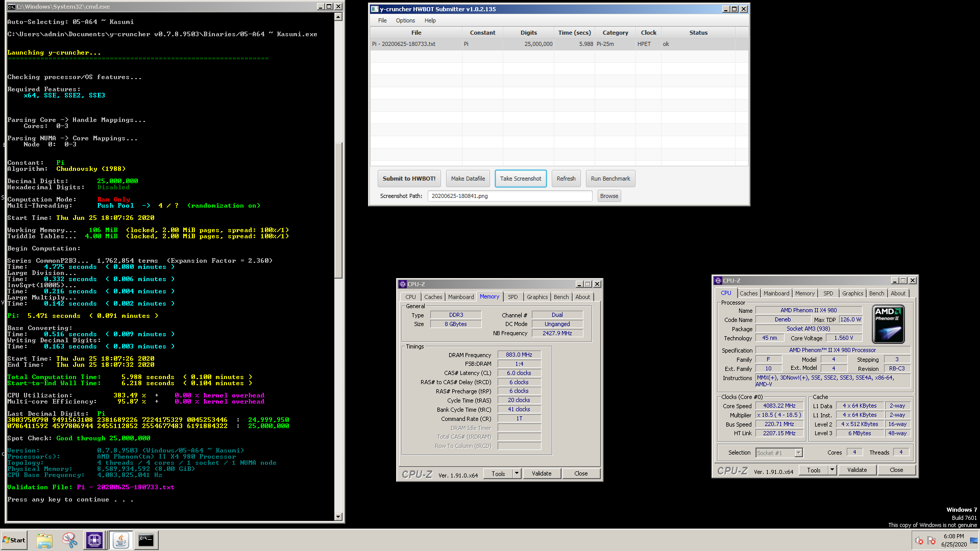Expand Tools dropdown arrow in Memory CPU-Z
The image size is (980, 551).
[x=517, y=473]
